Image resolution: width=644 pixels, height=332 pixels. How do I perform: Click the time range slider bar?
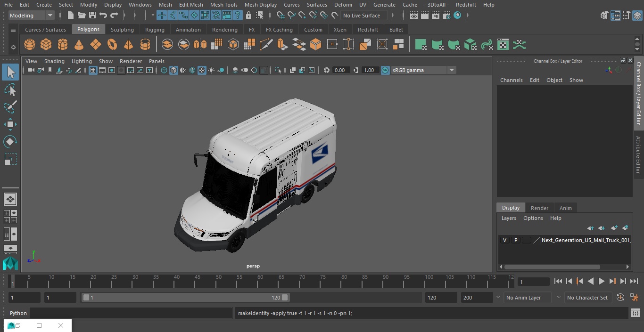click(185, 298)
